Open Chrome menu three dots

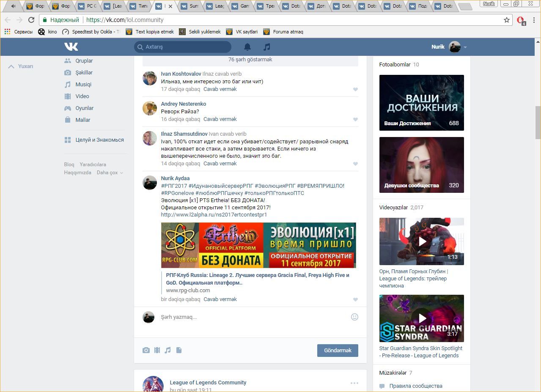534,20
